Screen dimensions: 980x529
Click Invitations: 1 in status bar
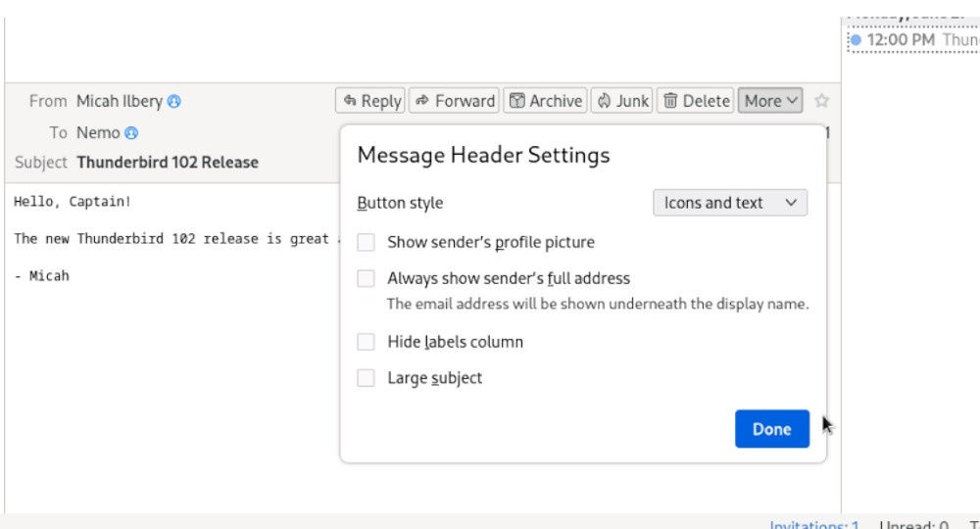point(814,525)
